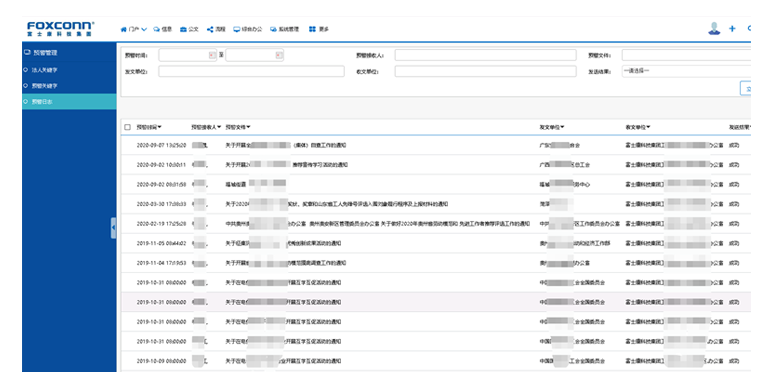773x388 pixels.
Task: Open the 更多 grid icon menu
Action: point(318,30)
